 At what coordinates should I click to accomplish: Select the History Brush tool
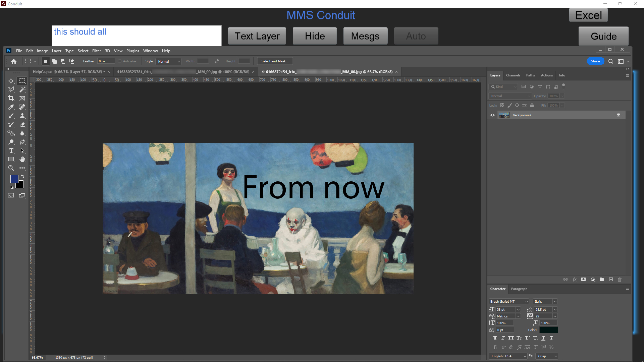point(11,124)
